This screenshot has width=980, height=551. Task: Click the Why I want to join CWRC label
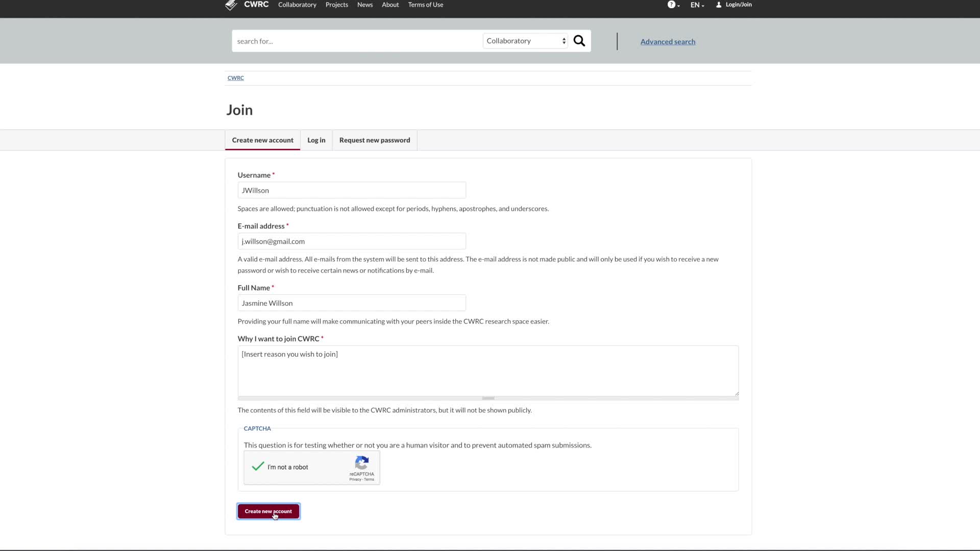[x=279, y=339]
